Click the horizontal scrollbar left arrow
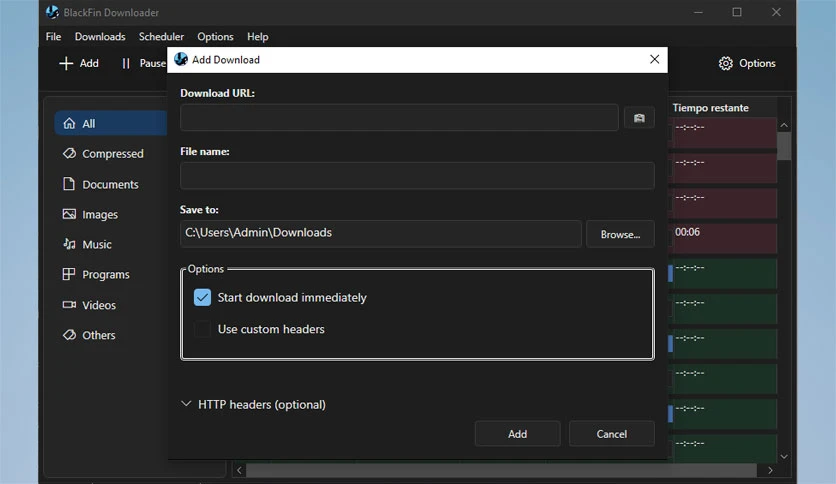836x484 pixels. (239, 470)
